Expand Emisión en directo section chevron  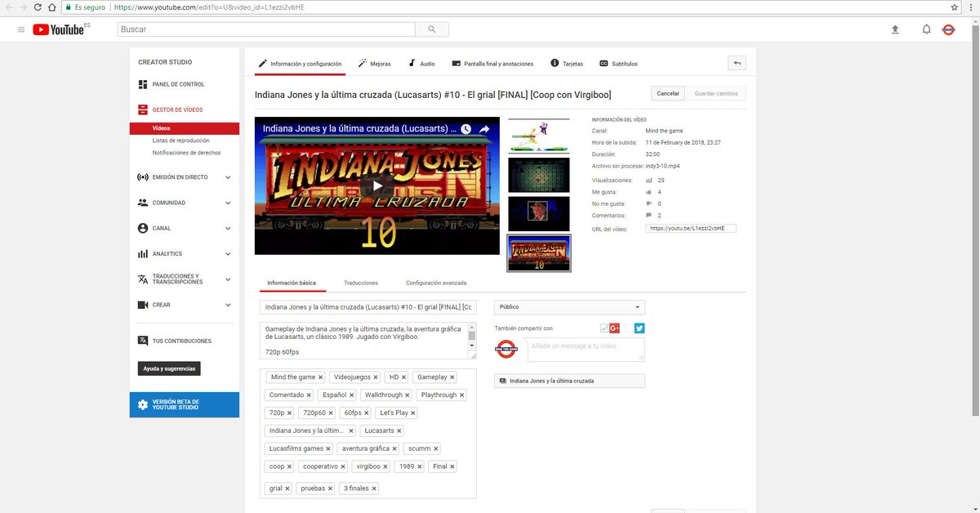(x=228, y=177)
